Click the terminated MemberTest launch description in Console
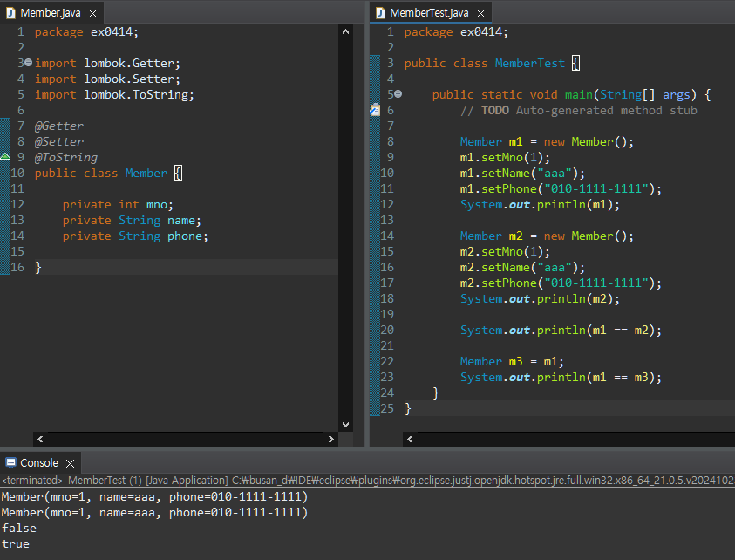 (x=368, y=481)
